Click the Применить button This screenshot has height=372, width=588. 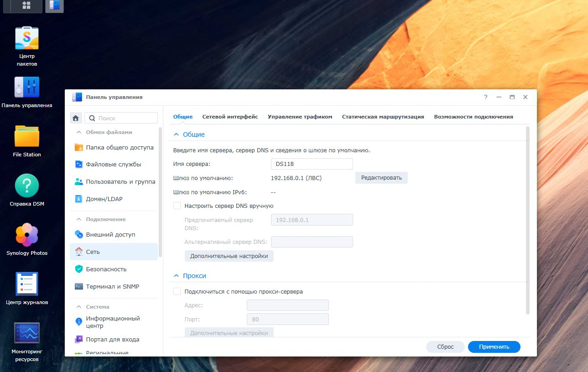[x=494, y=347]
